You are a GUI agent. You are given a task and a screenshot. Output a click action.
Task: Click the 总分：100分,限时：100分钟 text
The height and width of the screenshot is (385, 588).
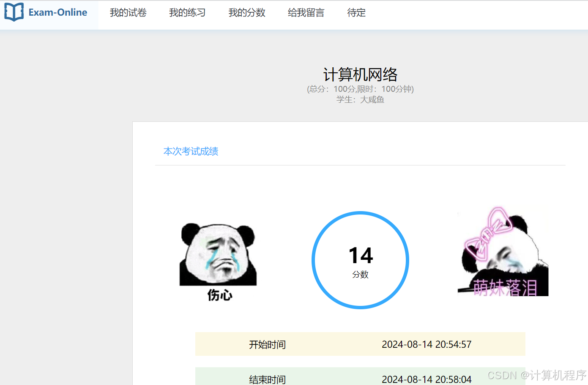pyautogui.click(x=361, y=89)
